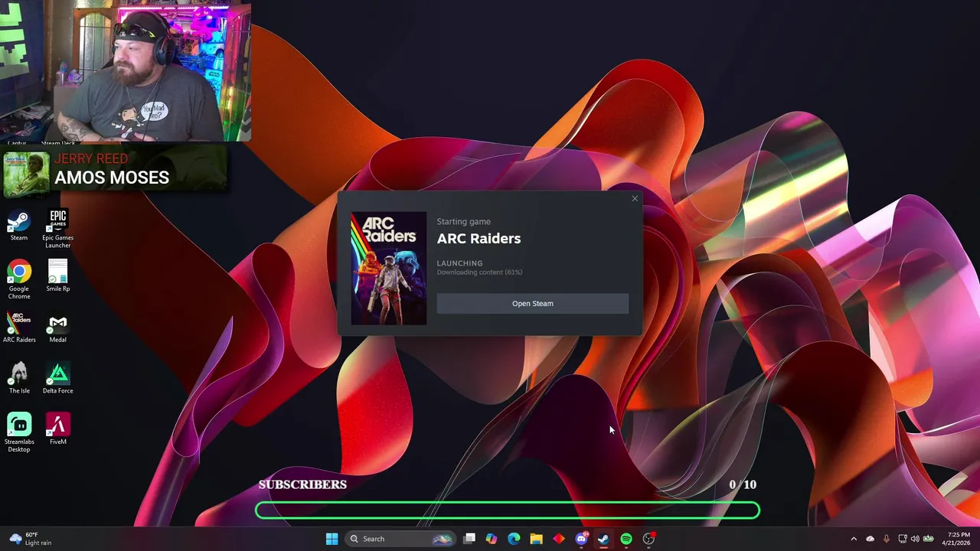Open Google Chrome from the desktop
This screenshot has width=980, height=551.
click(19, 279)
